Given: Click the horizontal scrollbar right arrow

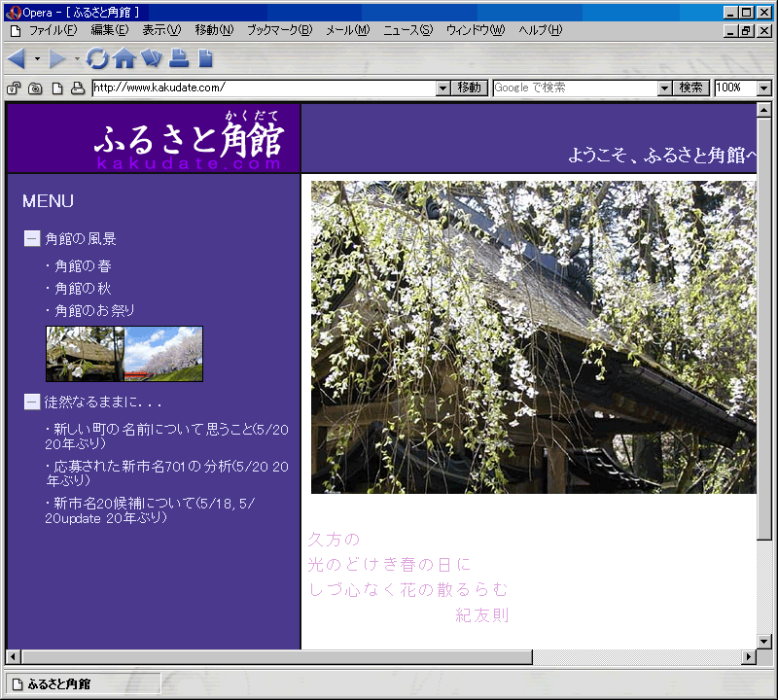Looking at the screenshot, I should 749,657.
